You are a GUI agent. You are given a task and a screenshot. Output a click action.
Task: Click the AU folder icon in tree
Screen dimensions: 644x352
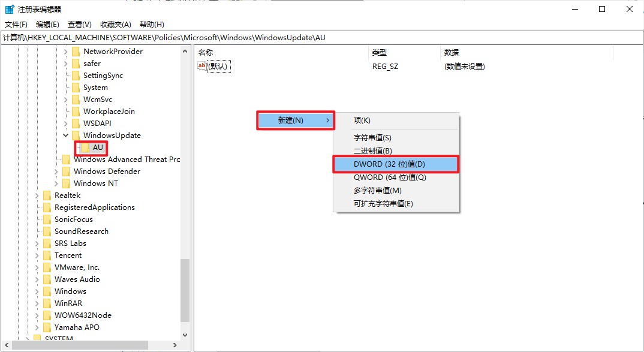click(x=86, y=148)
